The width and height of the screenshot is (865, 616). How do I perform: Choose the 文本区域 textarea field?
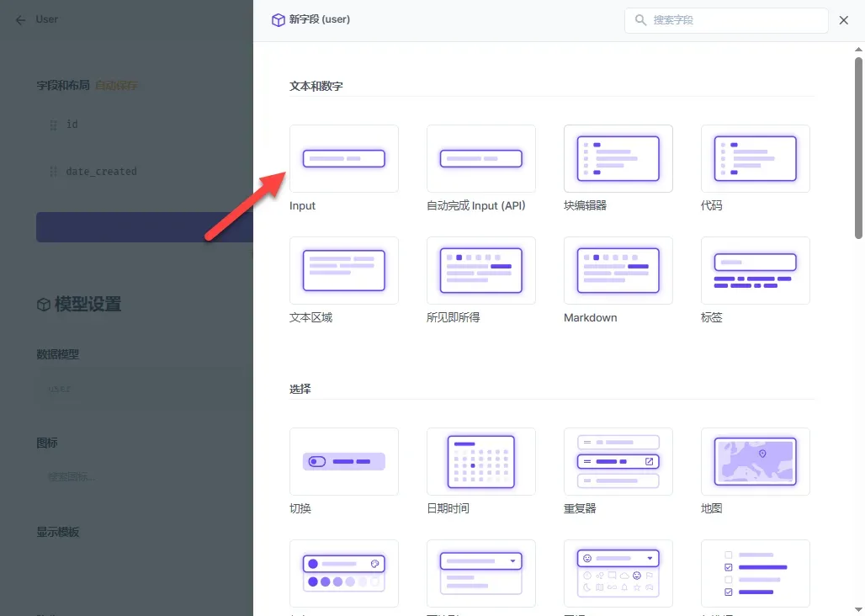[x=343, y=270]
